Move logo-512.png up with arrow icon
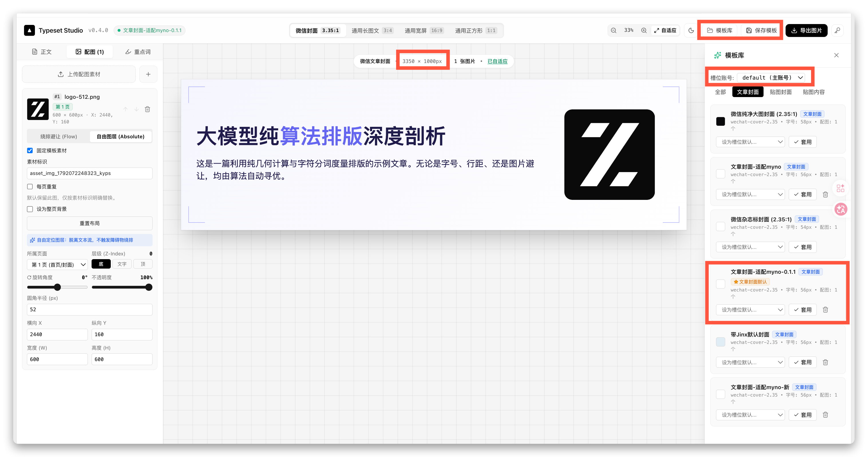This screenshot has width=868, height=457. [125, 109]
